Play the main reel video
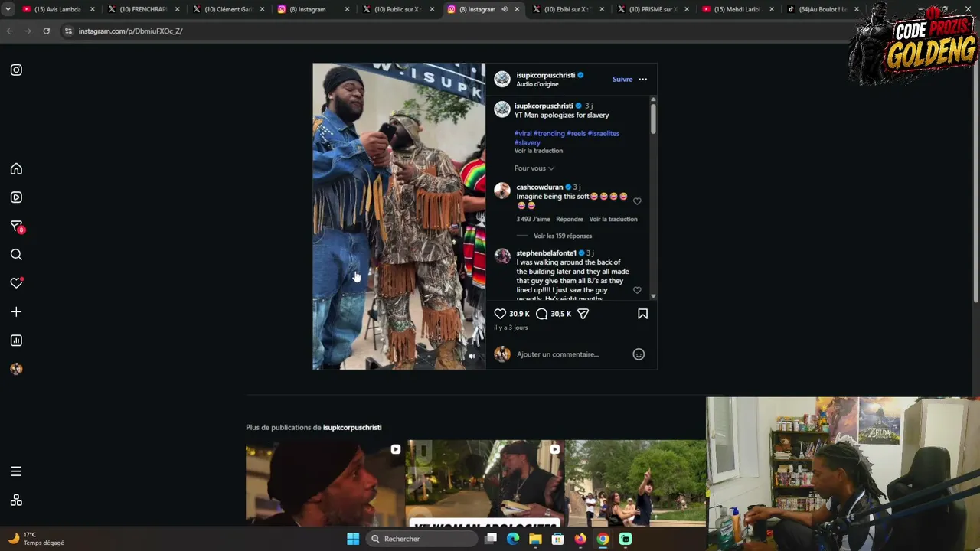Screen dimensions: 980x551 [x=399, y=217]
